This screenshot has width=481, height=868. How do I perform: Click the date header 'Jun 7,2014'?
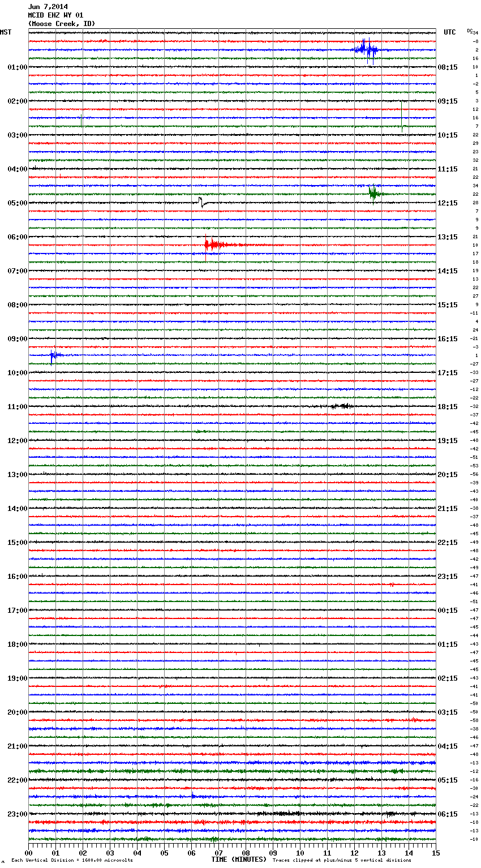point(48,7)
